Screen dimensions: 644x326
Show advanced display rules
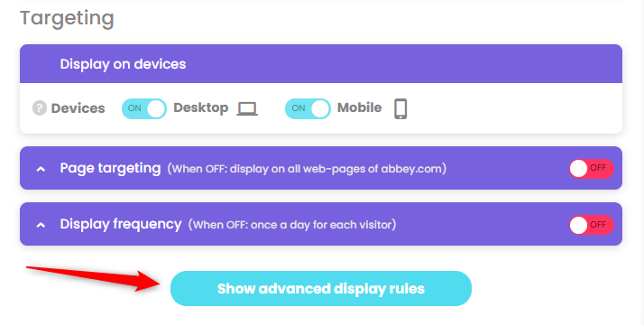click(x=321, y=289)
